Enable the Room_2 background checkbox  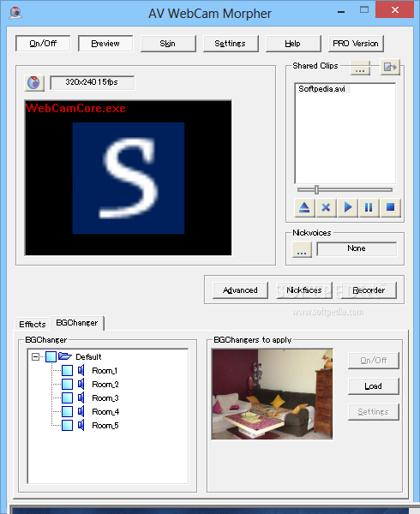pos(67,384)
